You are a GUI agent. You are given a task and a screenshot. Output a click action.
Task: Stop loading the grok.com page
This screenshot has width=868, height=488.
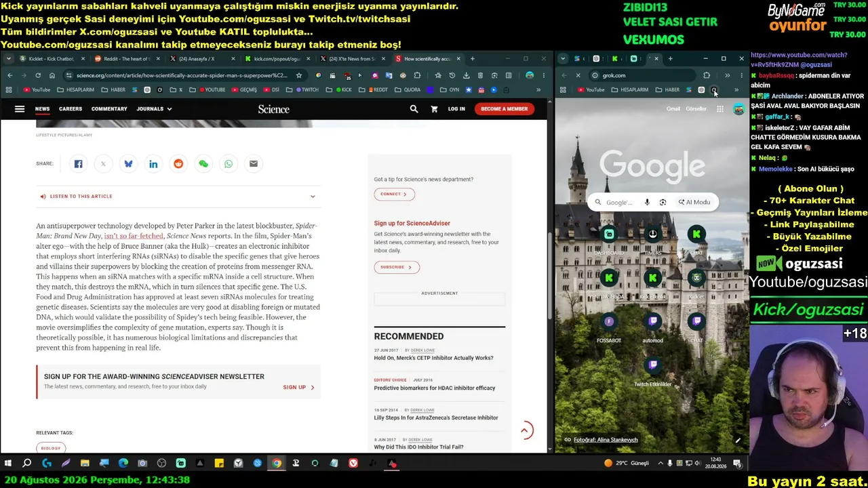point(578,75)
